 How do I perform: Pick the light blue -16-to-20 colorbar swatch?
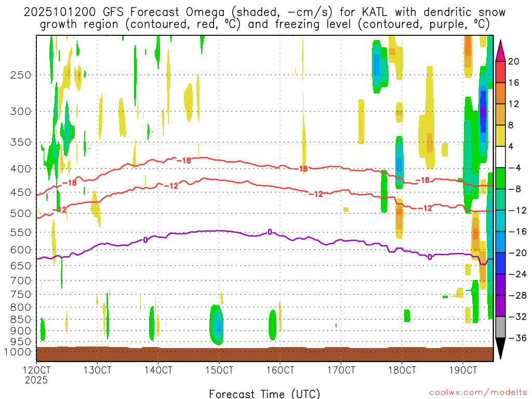[500, 242]
